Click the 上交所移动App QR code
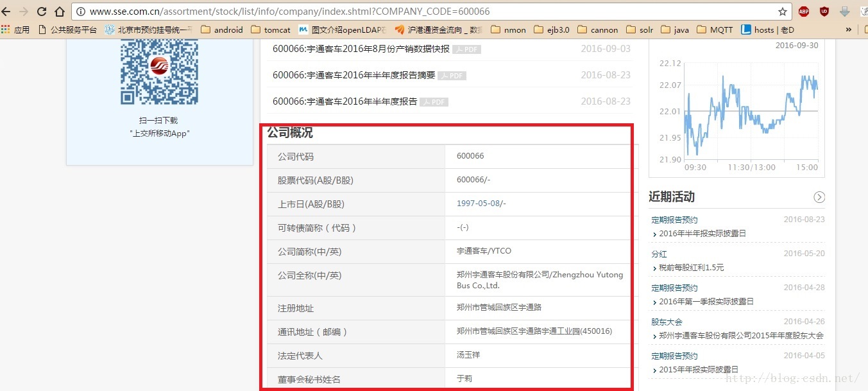868x391 pixels. [x=159, y=72]
